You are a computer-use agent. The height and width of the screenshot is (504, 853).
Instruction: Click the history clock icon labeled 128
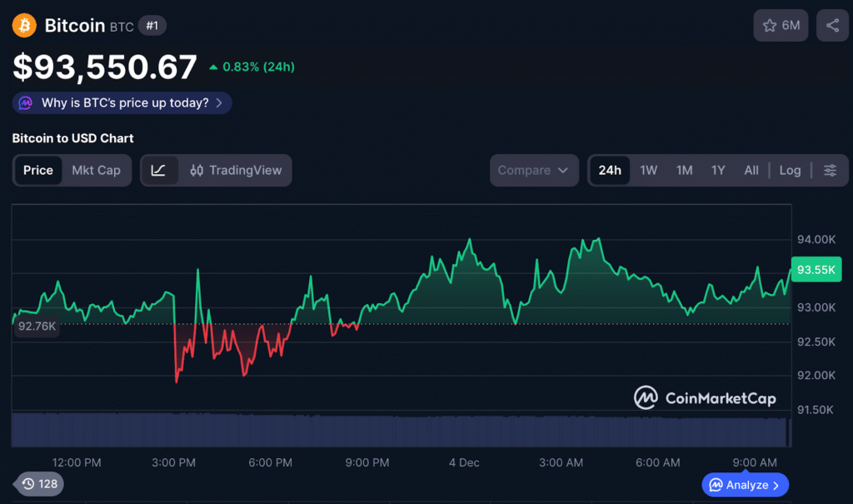tap(39, 483)
